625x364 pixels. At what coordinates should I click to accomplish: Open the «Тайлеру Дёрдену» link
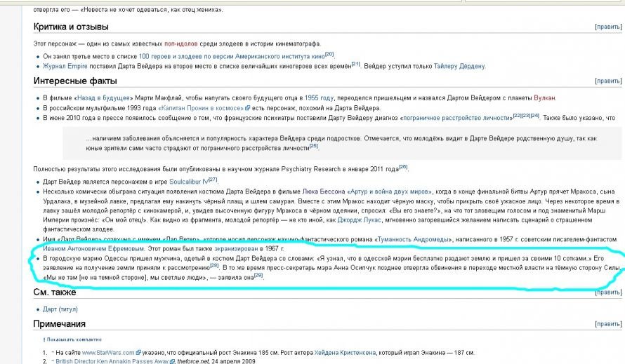pos(459,66)
